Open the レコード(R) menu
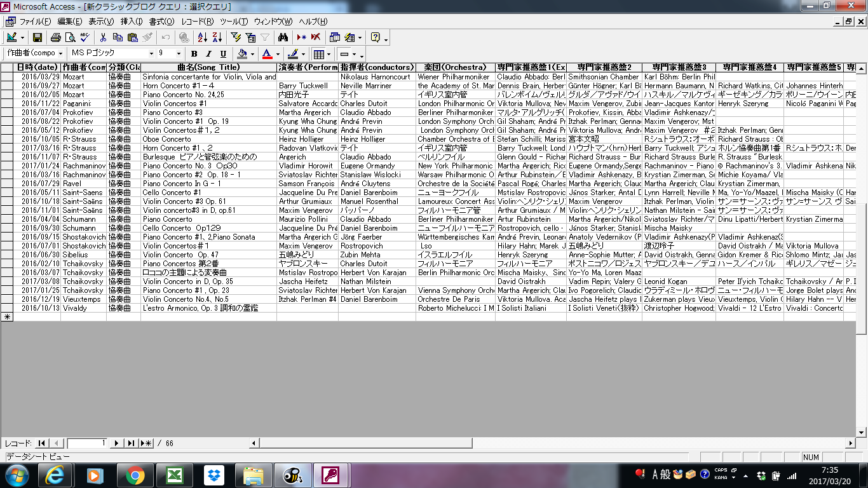868x488 pixels. pos(196,22)
